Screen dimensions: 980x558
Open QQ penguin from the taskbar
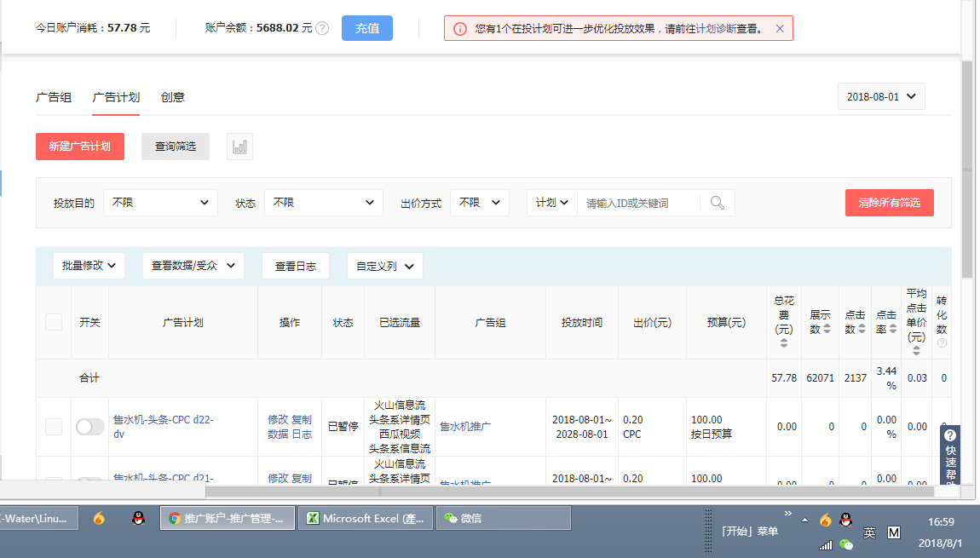138,518
